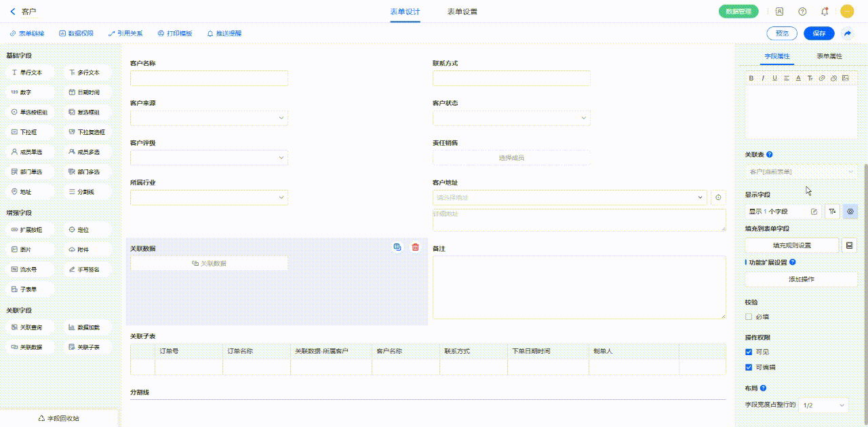This screenshot has height=427, width=868.
Task: Select the 子表单 field type
Action: coord(31,289)
